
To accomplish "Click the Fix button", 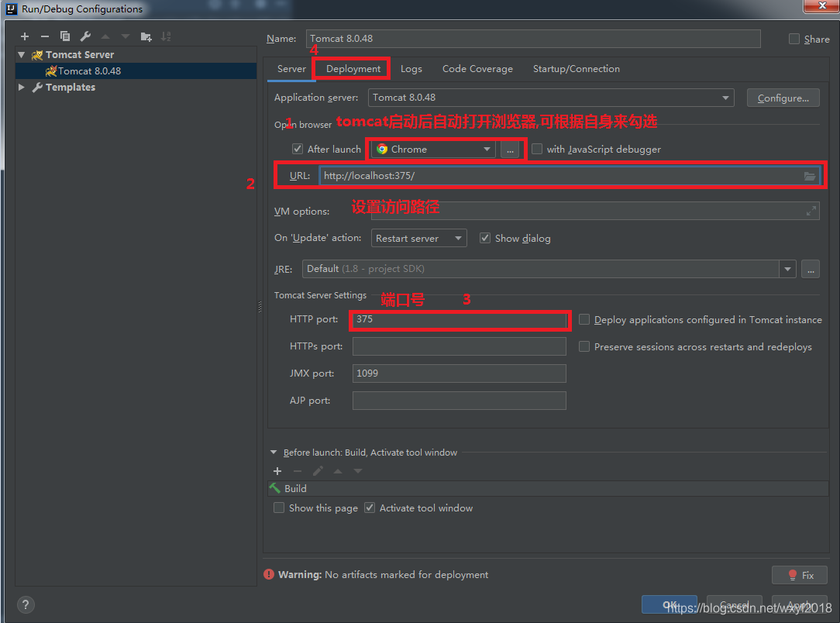I will tap(799, 575).
